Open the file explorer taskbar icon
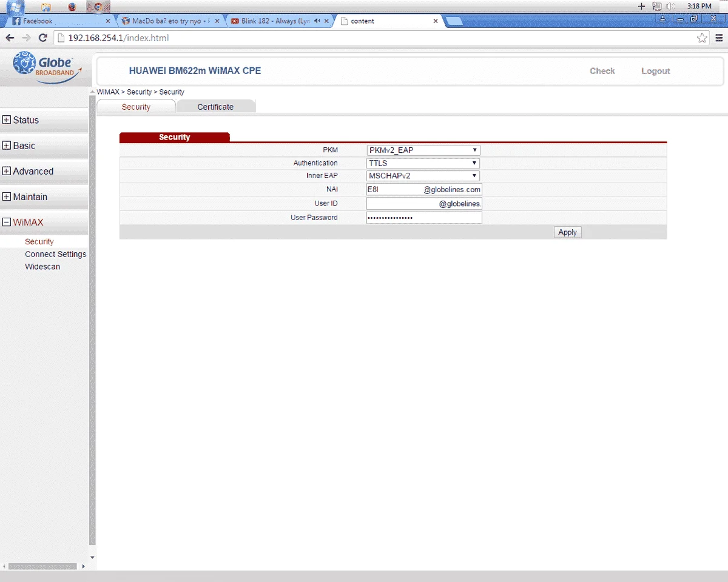The image size is (728, 582). (x=46, y=7)
